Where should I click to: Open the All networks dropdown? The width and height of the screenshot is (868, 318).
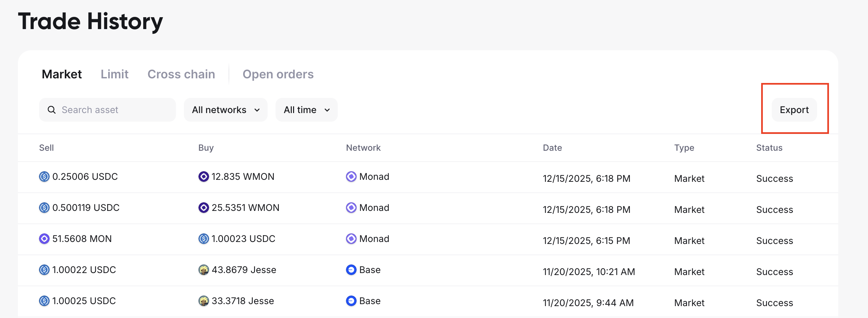[225, 110]
